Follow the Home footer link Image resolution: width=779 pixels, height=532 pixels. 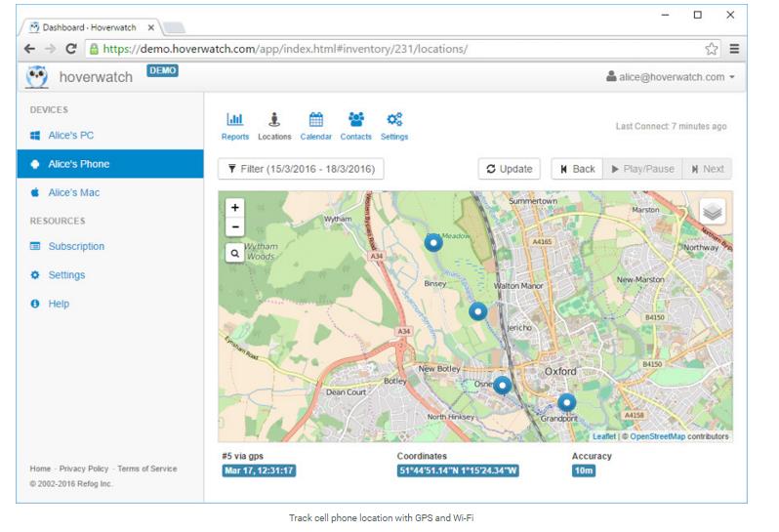pyautogui.click(x=40, y=469)
